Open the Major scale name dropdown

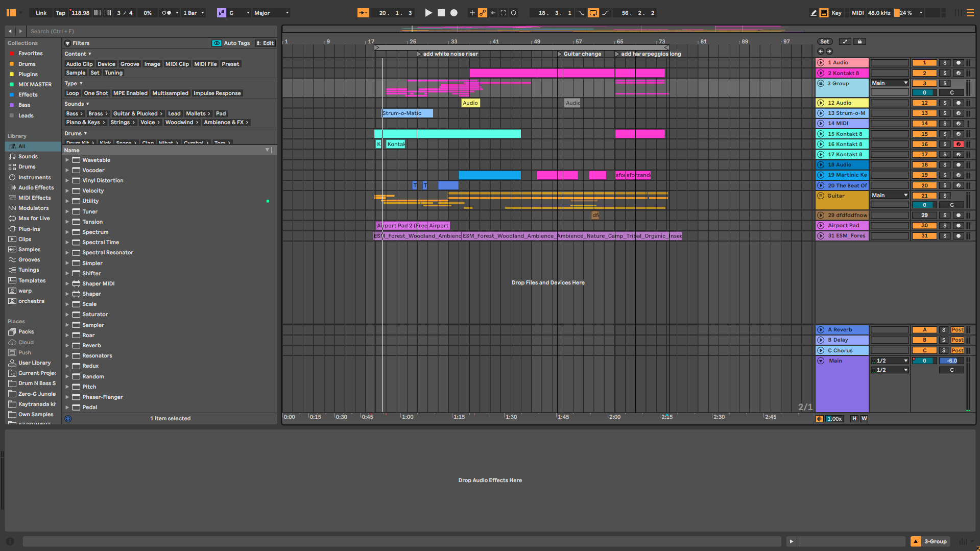(x=271, y=13)
